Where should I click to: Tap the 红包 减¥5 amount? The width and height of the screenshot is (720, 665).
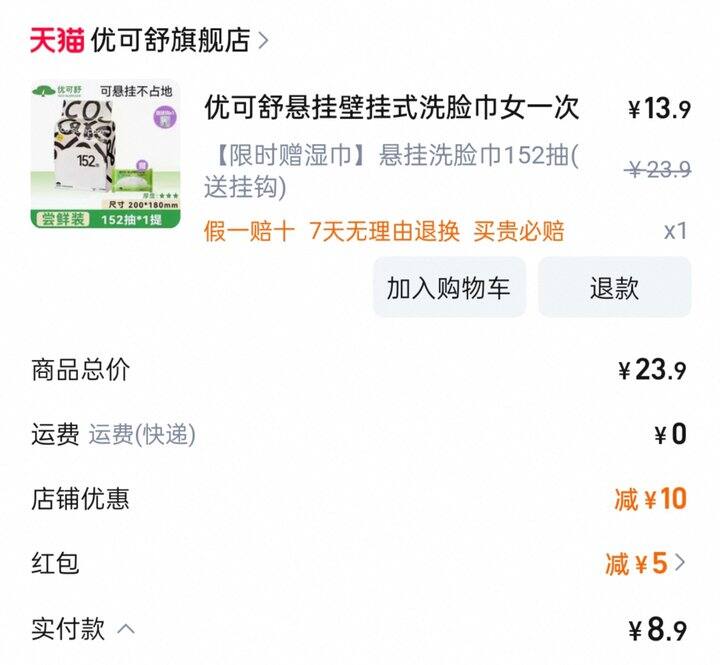click(x=636, y=563)
